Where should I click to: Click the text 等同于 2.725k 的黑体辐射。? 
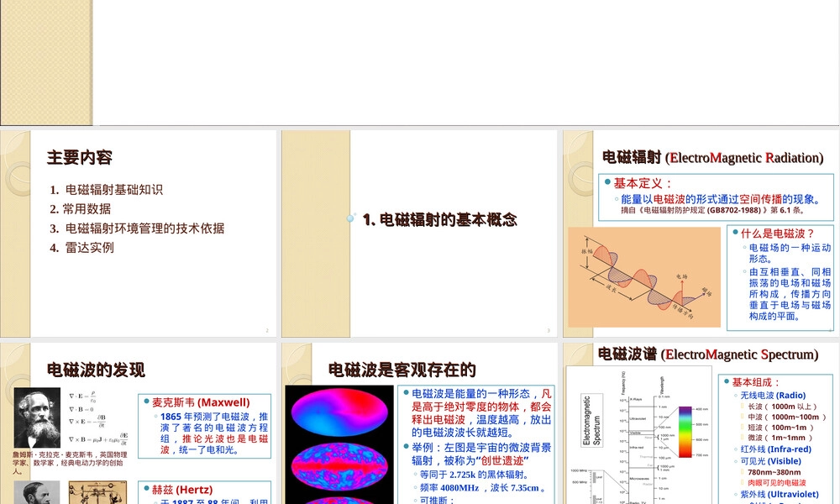point(475,475)
